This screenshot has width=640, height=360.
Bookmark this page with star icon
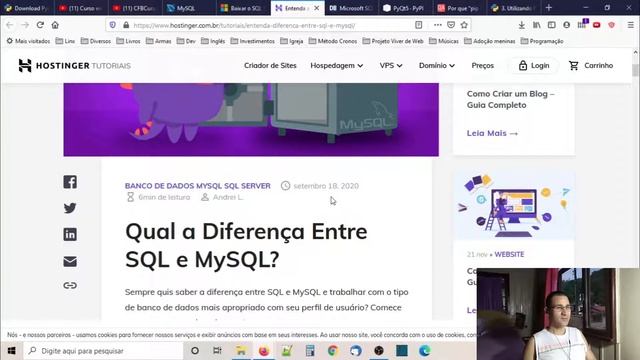[x=464, y=25]
